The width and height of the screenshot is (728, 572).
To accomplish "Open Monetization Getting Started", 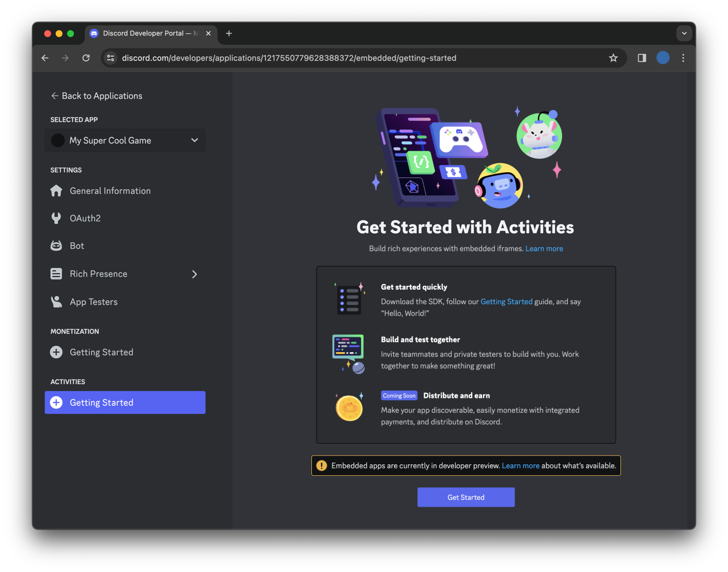I will coord(125,352).
